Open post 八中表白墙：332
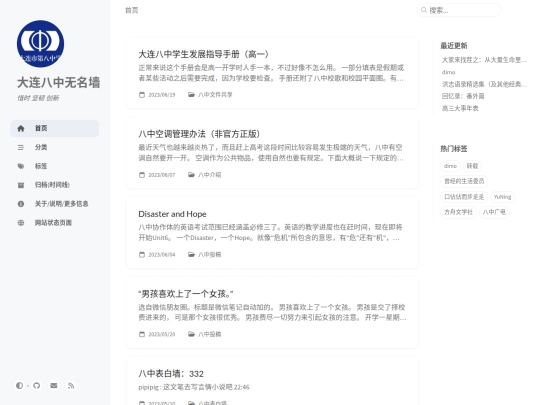 coord(171,374)
